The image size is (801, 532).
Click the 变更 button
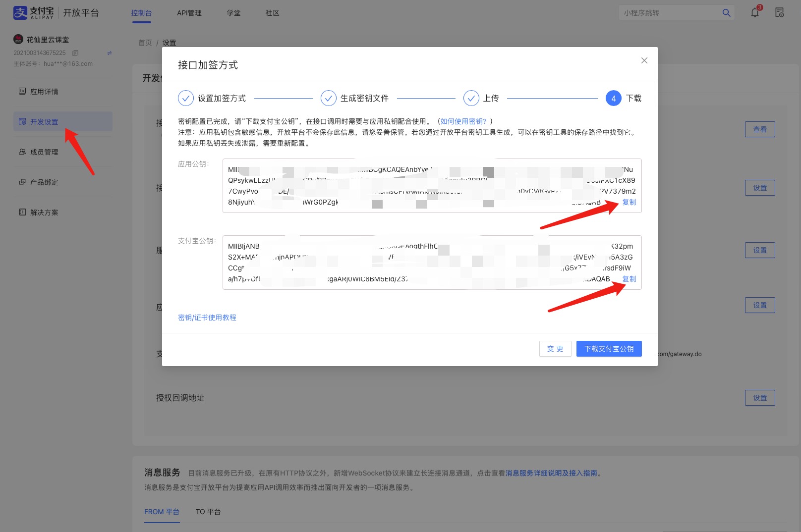[x=555, y=349]
